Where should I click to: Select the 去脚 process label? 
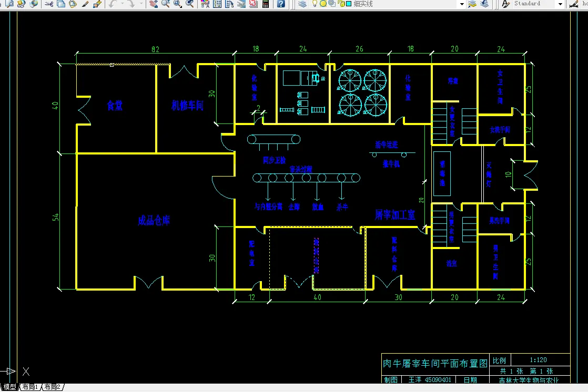click(x=294, y=207)
